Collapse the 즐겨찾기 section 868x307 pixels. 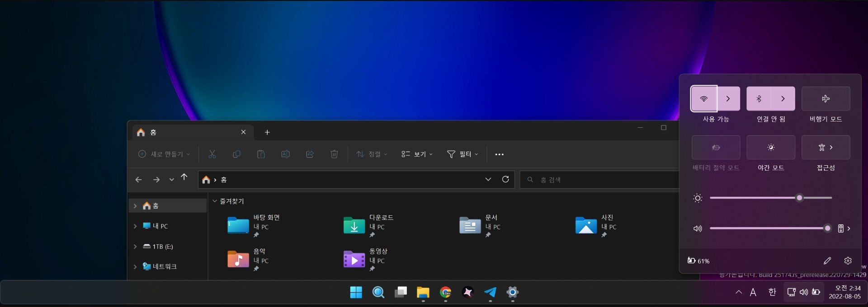[215, 201]
